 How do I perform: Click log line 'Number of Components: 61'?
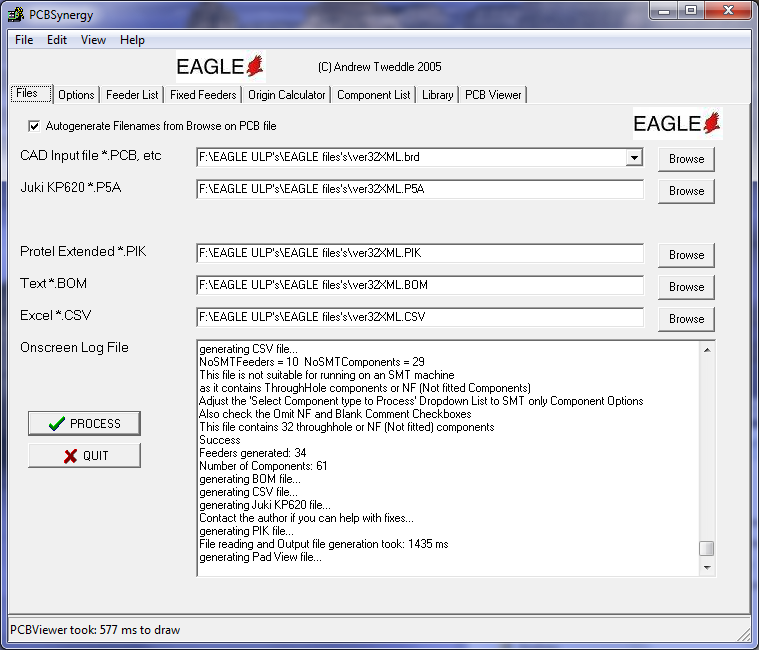[263, 466]
